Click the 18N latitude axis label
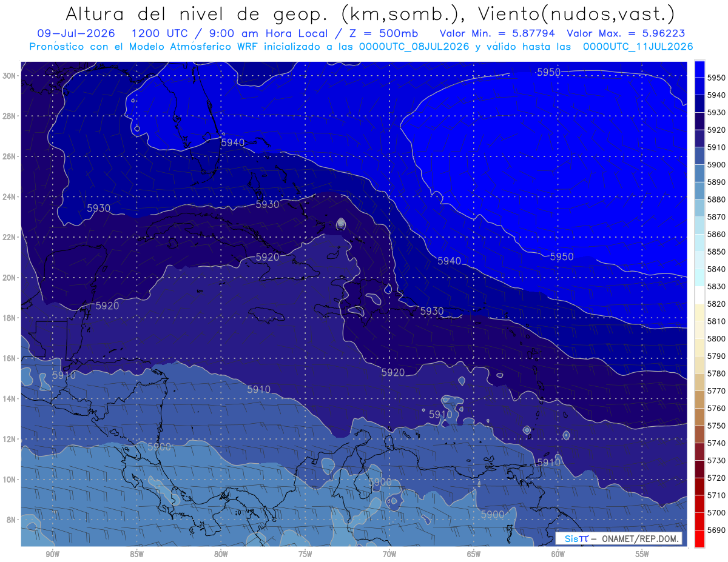Viewport: 728px width, 562px height. coord(10,318)
